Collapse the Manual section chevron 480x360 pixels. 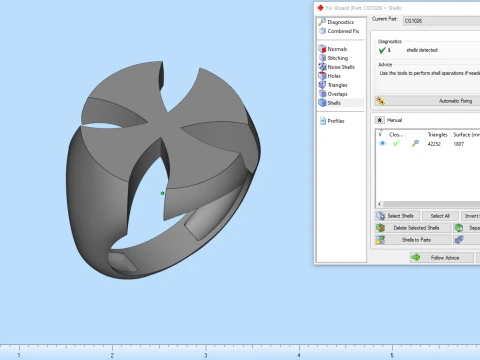pos(379,120)
